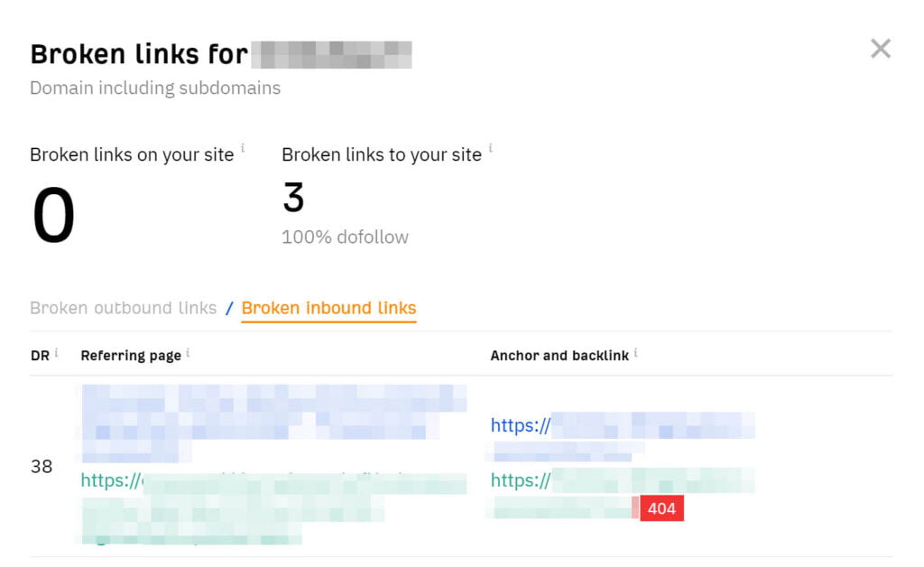
Task: Click the 0 broken links on site count
Action: (x=53, y=217)
